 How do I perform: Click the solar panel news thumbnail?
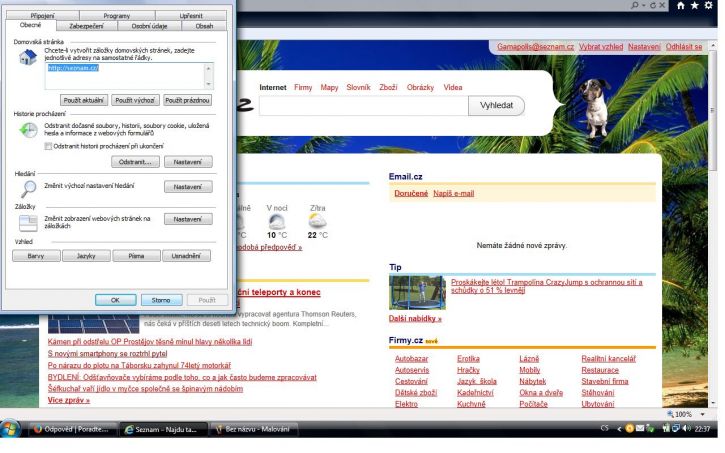[x=93, y=324]
